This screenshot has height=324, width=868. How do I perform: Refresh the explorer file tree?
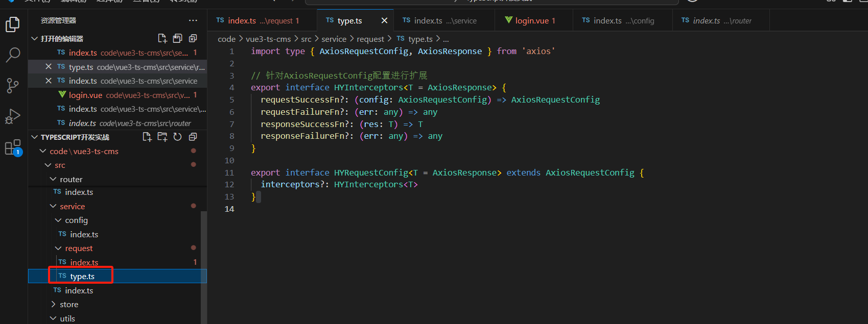tap(177, 137)
